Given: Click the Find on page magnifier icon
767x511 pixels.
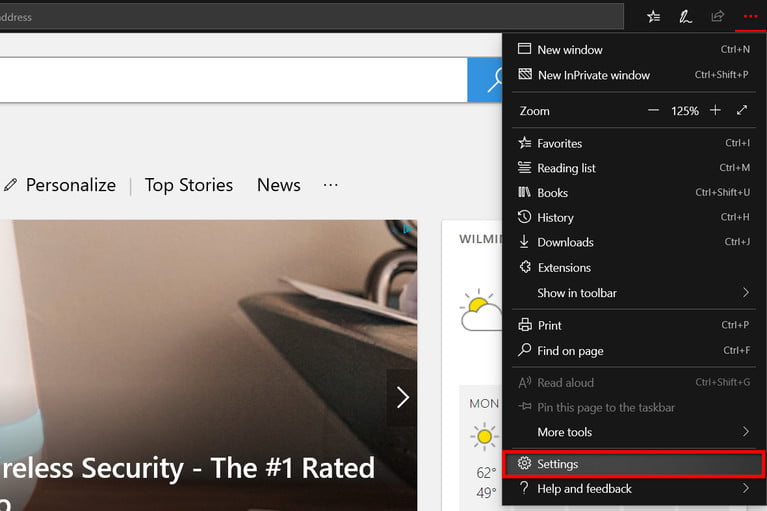Looking at the screenshot, I should click(x=524, y=350).
